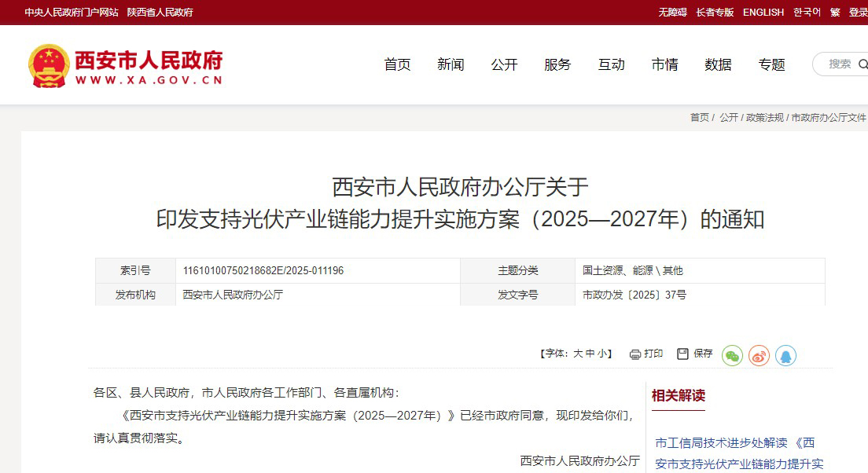Click the printer icon to print
868x473 pixels.
pos(635,354)
